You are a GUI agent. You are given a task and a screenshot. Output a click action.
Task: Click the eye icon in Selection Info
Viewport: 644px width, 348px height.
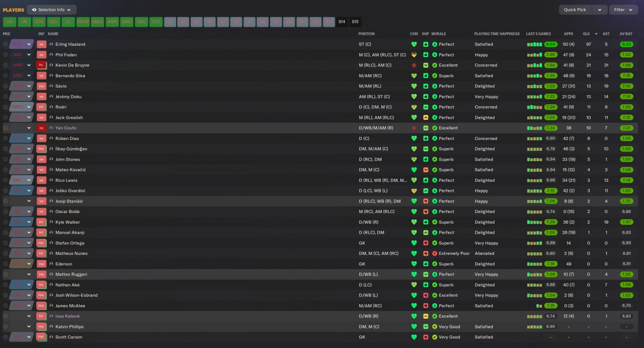click(34, 10)
